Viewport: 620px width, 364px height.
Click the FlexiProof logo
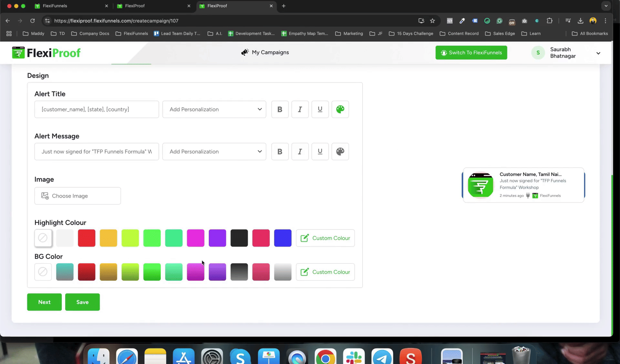(46, 53)
